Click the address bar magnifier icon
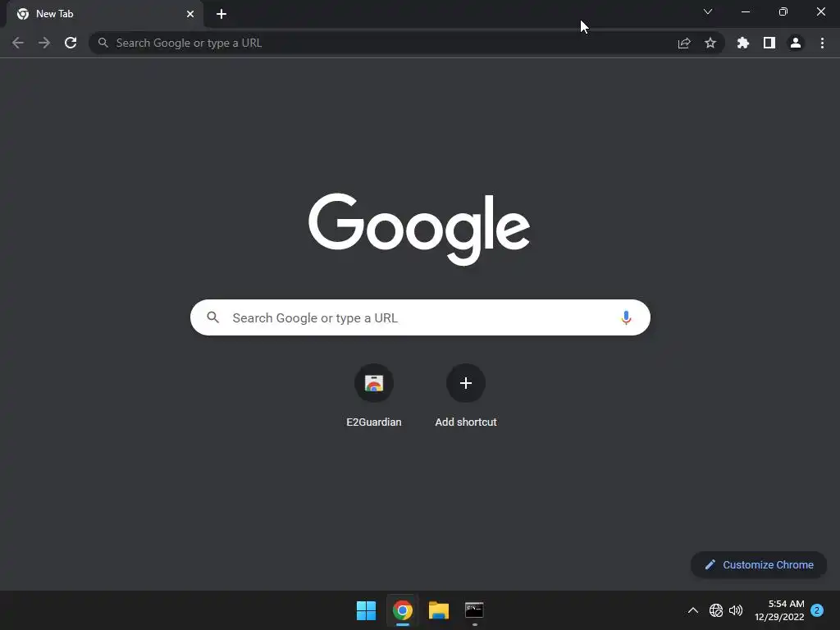 [103, 43]
